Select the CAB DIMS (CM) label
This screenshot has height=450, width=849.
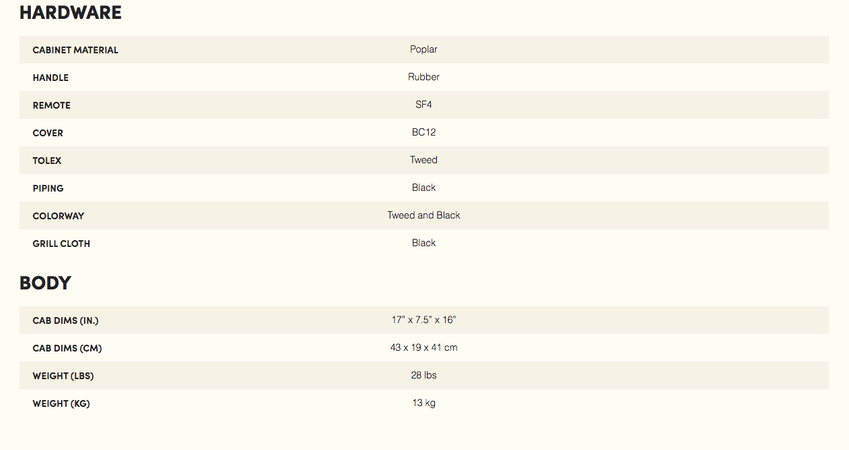point(67,348)
